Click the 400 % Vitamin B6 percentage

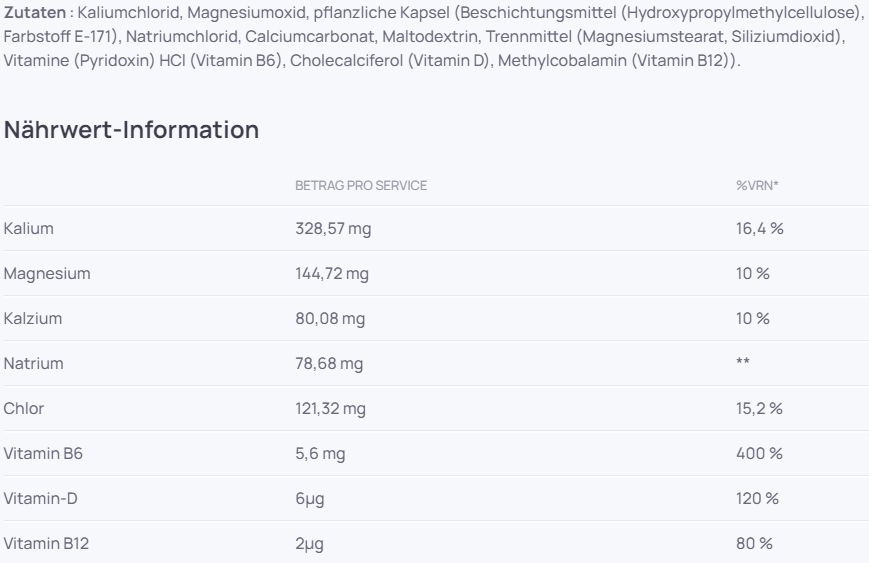click(759, 453)
